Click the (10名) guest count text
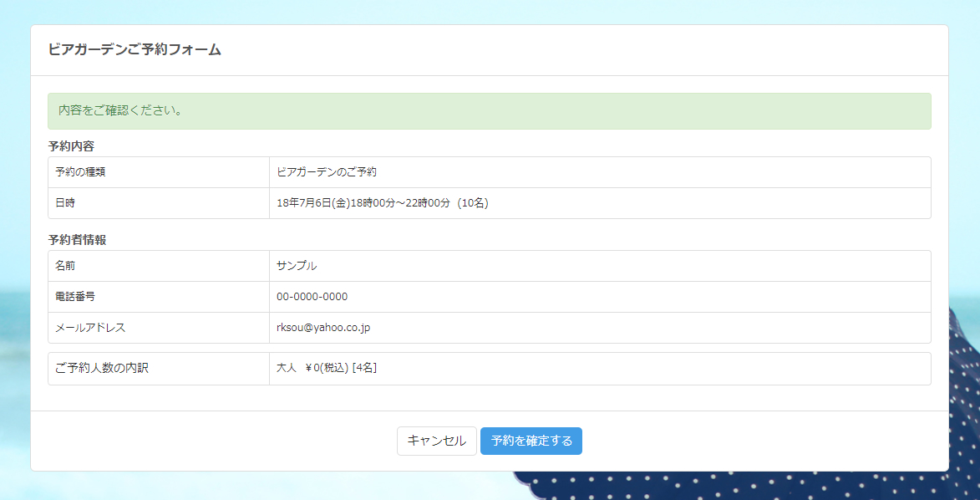The width and height of the screenshot is (980, 500). [x=471, y=203]
